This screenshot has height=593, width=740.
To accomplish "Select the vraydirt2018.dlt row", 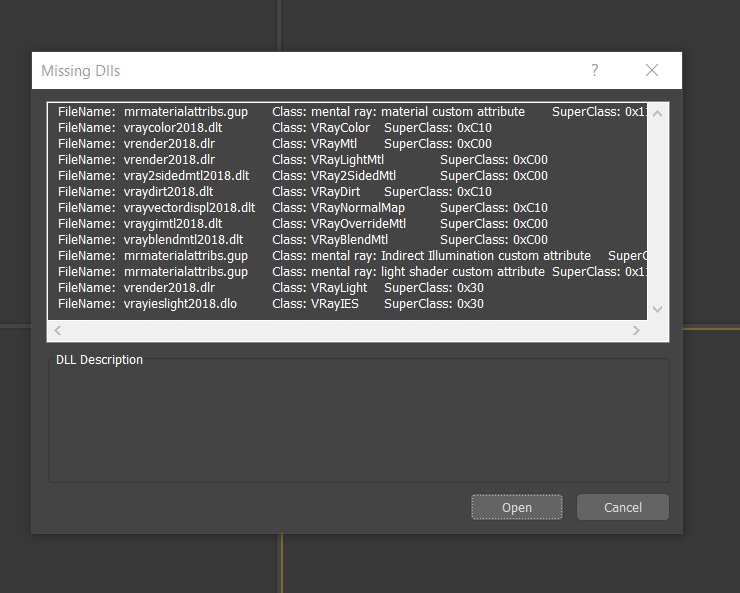I will click(348, 192).
